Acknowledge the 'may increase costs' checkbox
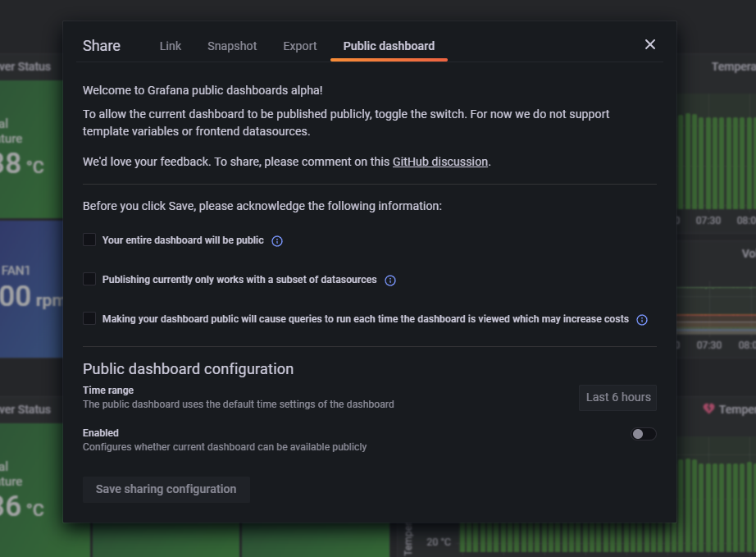 [x=89, y=318]
